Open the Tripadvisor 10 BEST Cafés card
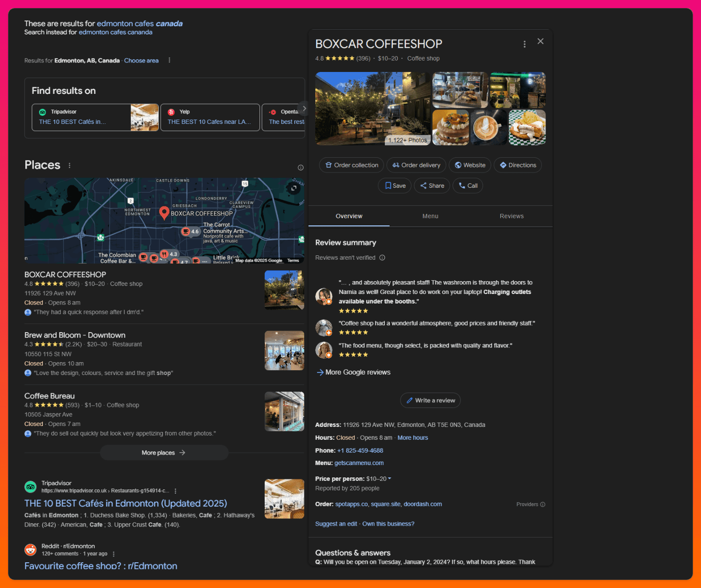 95,117
